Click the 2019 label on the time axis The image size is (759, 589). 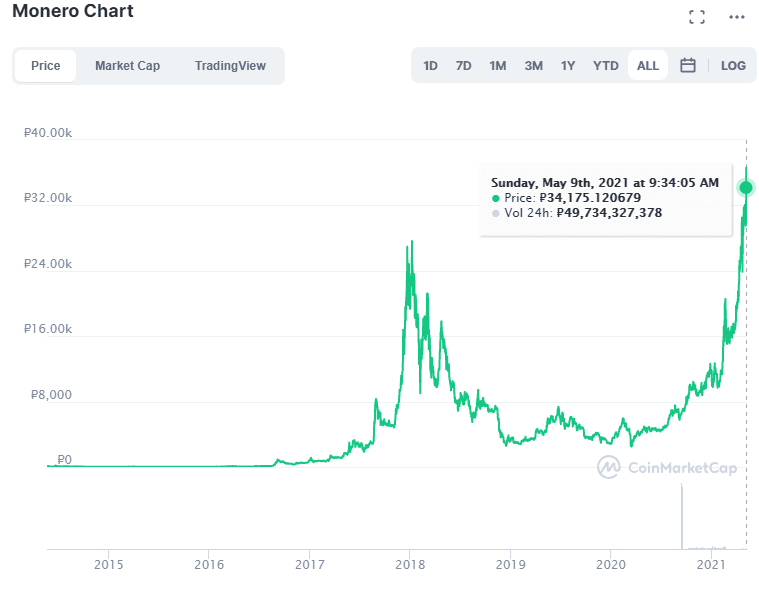[x=510, y=565]
